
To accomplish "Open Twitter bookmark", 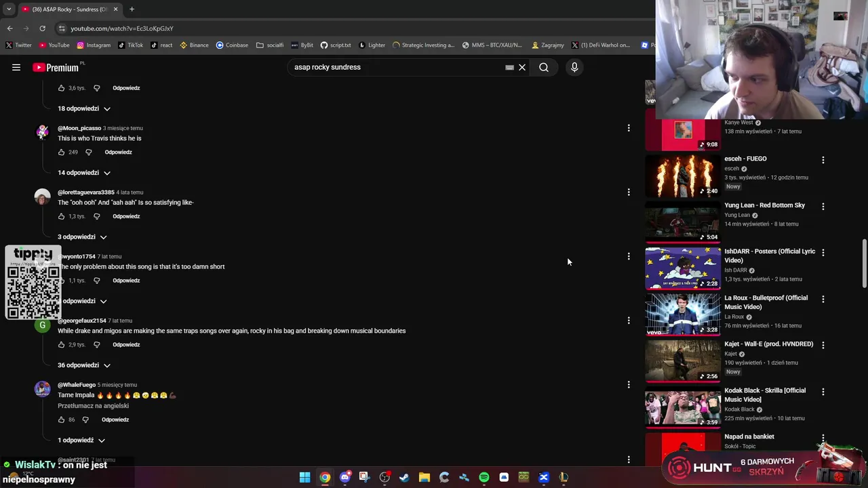I will click(x=18, y=45).
